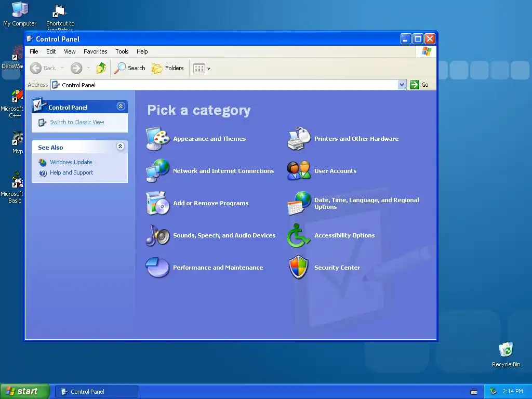Collapse the See Also sidebar section
Viewport: 532px width, 399px height.
point(121,147)
